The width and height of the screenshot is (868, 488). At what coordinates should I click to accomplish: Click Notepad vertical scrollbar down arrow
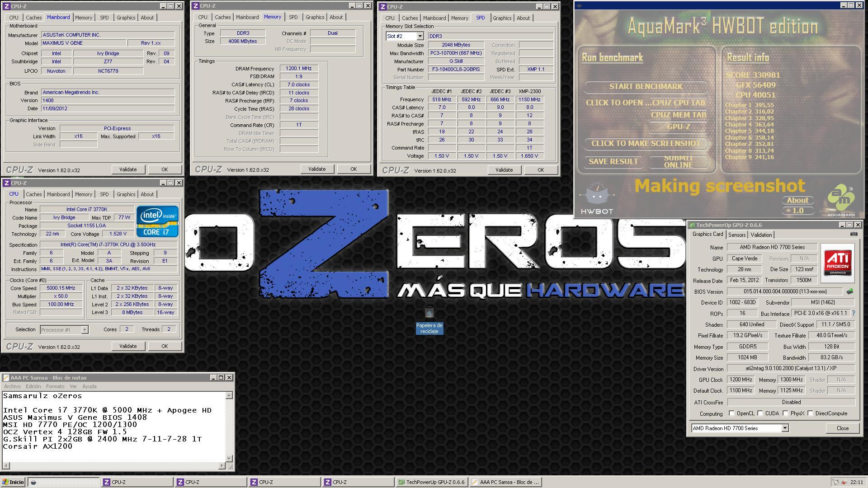coord(229,458)
